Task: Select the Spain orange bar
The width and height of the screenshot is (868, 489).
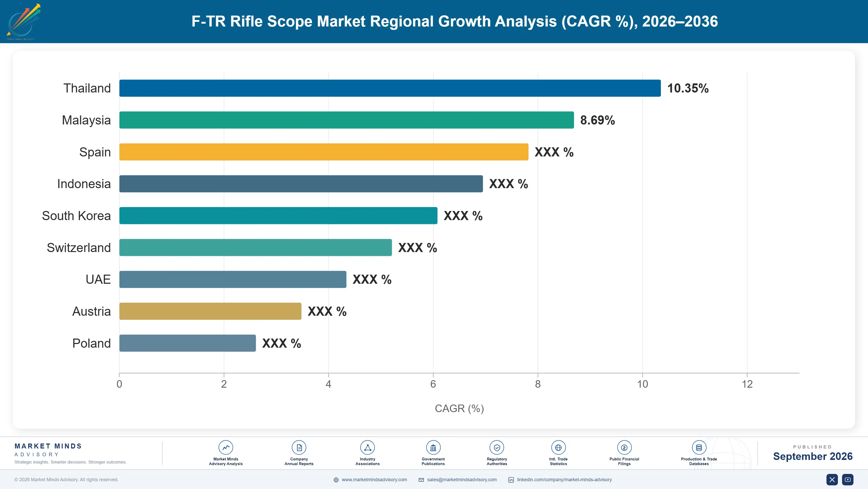Action: [x=324, y=152]
